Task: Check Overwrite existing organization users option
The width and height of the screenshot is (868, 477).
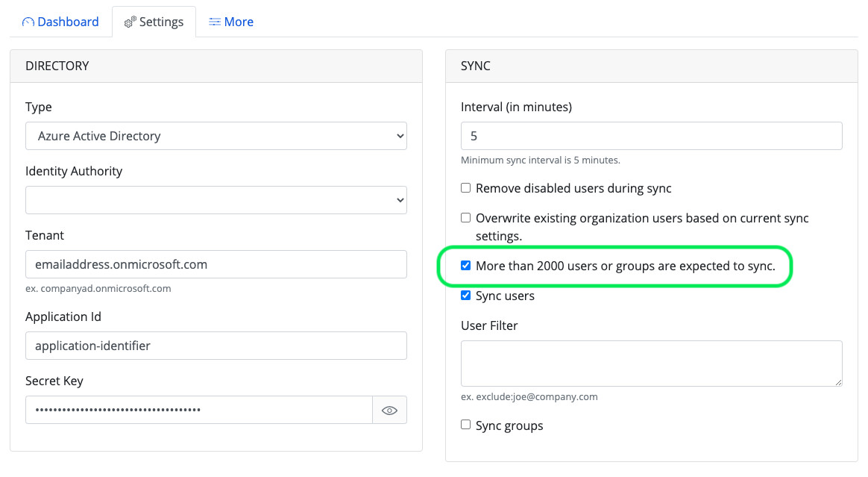Action: point(466,218)
